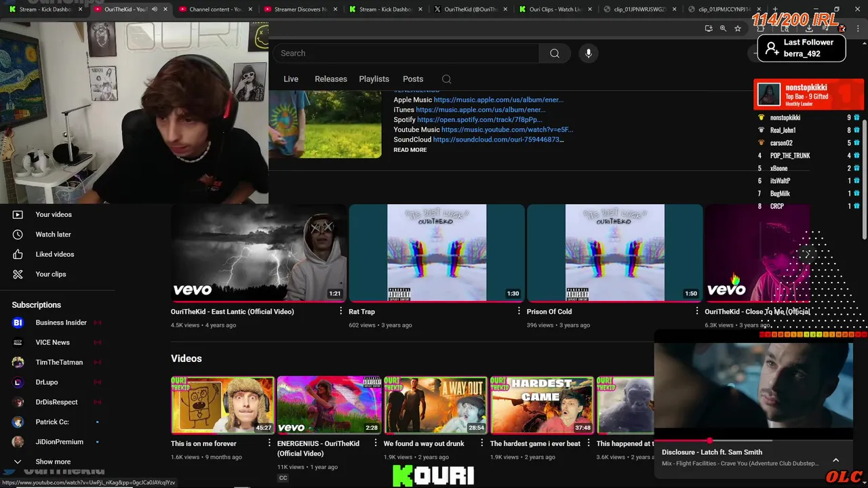The image size is (868, 488).
Task: Switch to the OuriTheKid X browser tab
Action: click(x=469, y=9)
